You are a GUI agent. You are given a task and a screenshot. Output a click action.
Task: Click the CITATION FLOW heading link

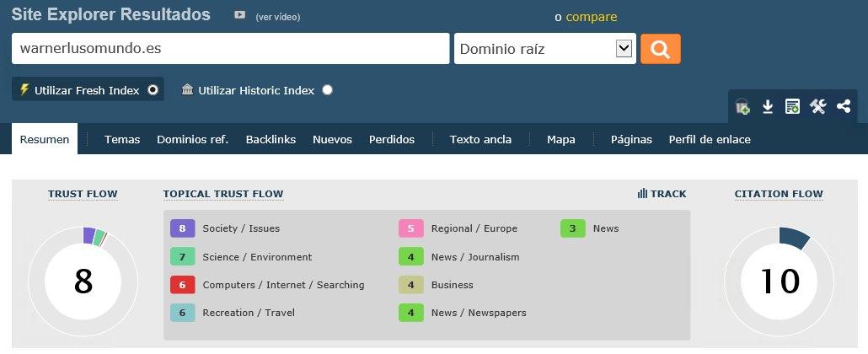click(x=779, y=194)
